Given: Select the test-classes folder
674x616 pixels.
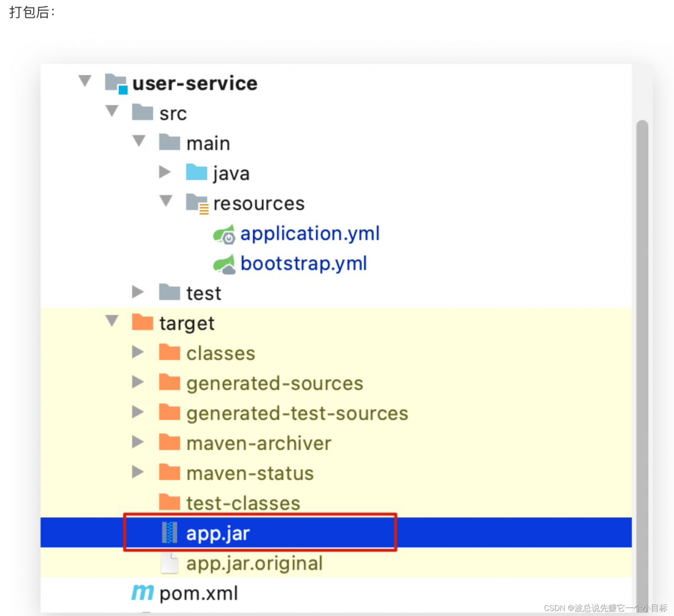Looking at the screenshot, I should point(243,503).
